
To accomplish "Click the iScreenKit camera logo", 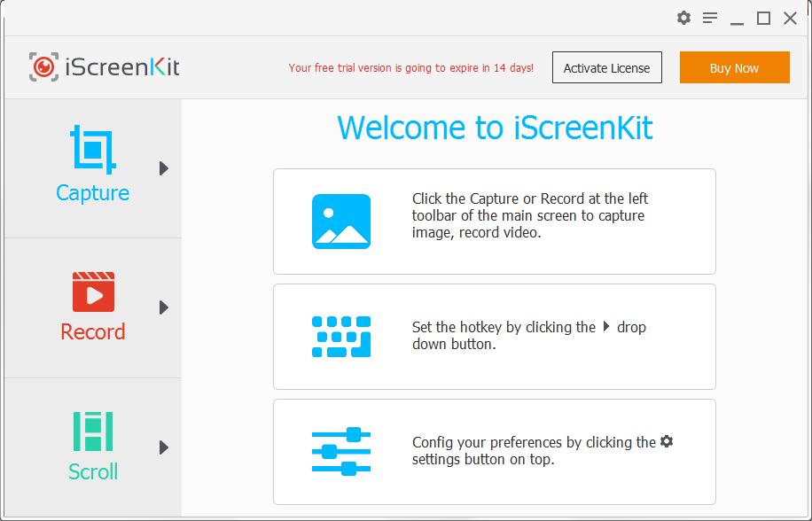I will click(43, 66).
